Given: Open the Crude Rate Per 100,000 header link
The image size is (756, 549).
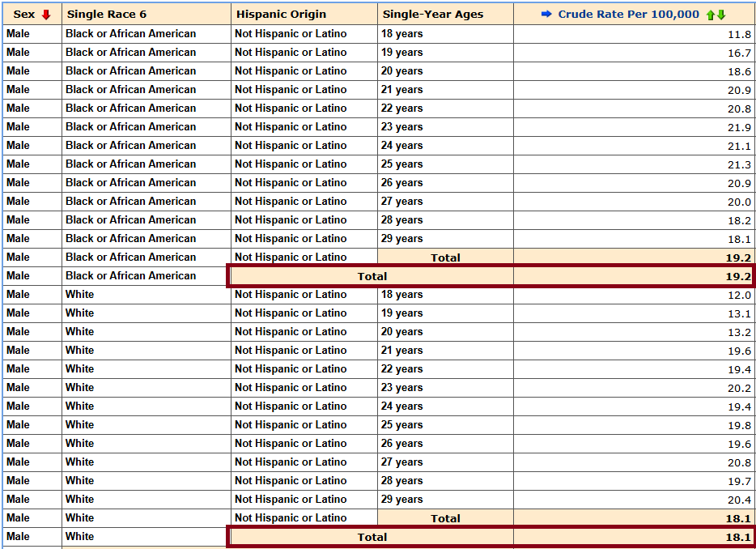Looking at the screenshot, I should click(628, 14).
